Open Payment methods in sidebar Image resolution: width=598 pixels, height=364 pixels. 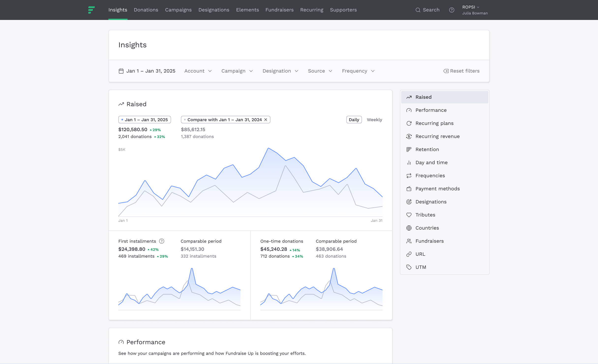point(437,189)
